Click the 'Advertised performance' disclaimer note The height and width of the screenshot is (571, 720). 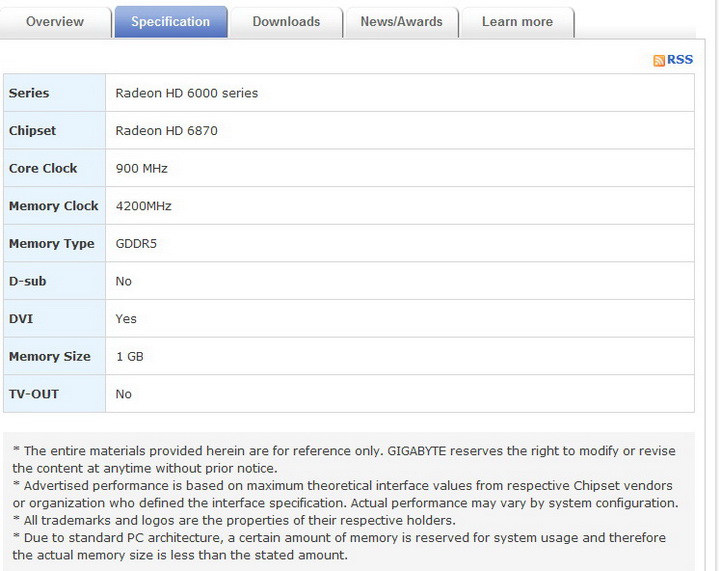pyautogui.click(x=345, y=494)
